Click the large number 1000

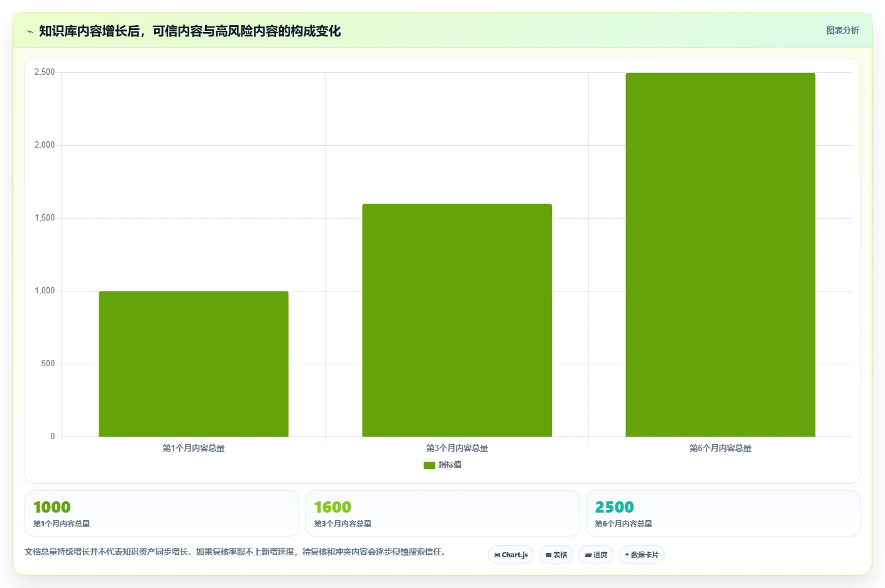tap(52, 507)
